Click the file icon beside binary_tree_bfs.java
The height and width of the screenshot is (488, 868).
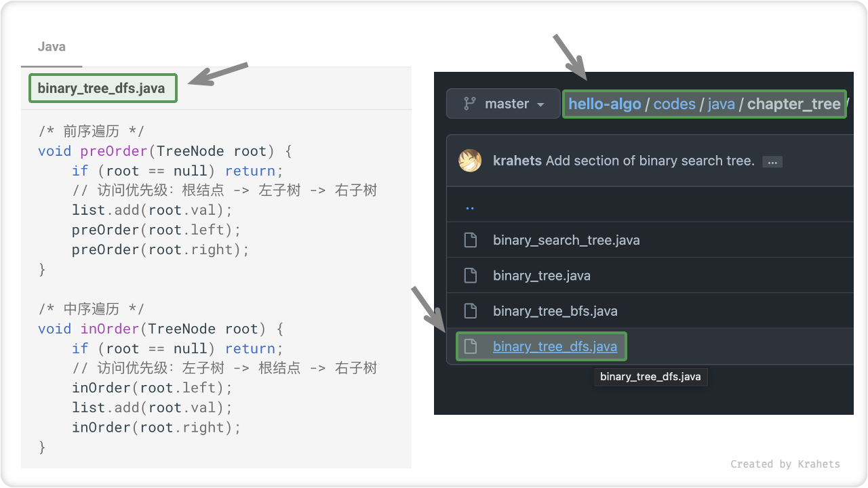(471, 310)
